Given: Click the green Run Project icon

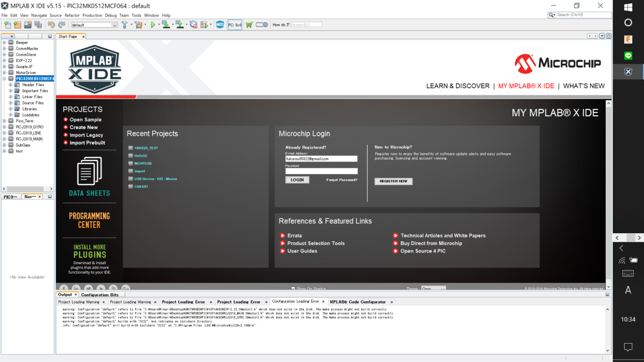Looking at the screenshot, I should pos(153,25).
